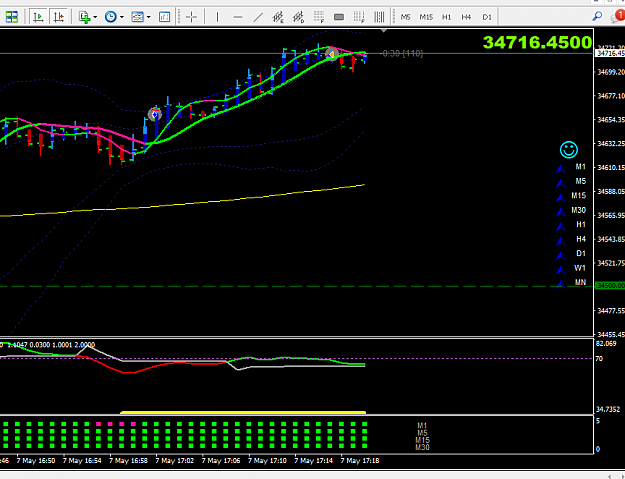Switch chart to H4 timeframe
This screenshot has height=479, width=625.
(x=466, y=17)
